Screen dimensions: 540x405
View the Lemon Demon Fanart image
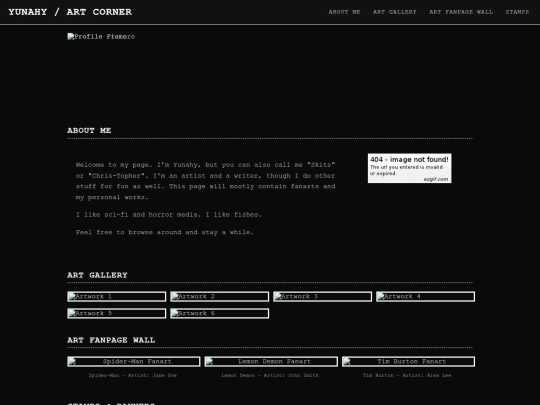[x=271, y=362]
